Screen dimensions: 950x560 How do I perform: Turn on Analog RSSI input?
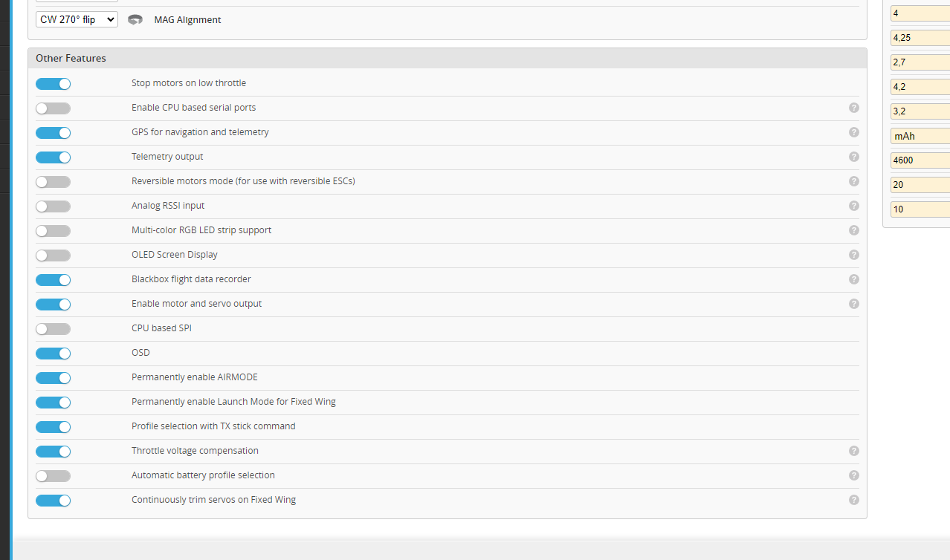click(x=53, y=206)
